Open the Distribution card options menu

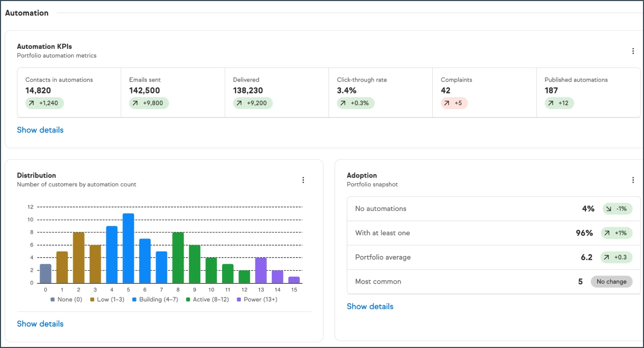[x=303, y=180]
